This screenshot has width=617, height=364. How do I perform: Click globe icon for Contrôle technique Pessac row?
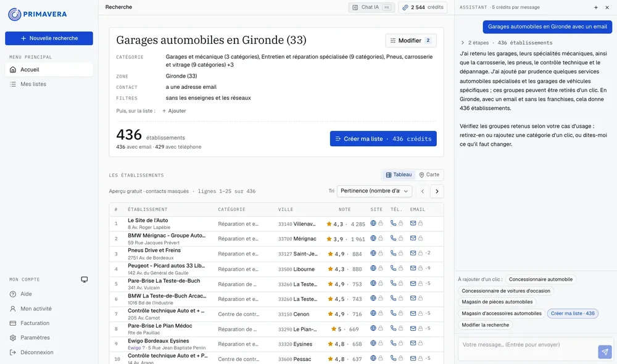[x=373, y=358]
